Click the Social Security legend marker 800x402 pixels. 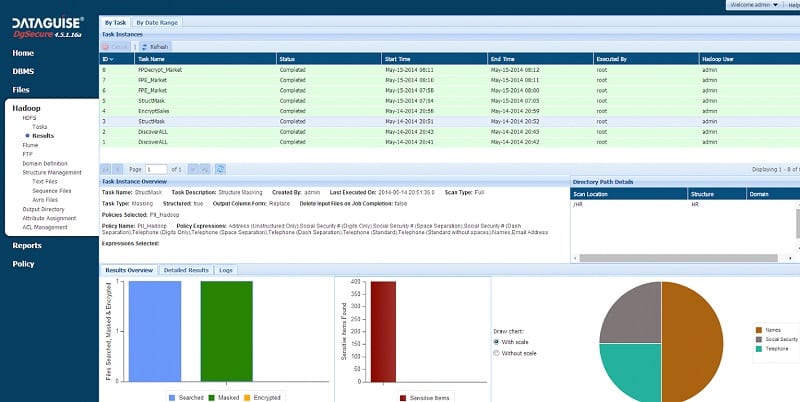(x=759, y=339)
